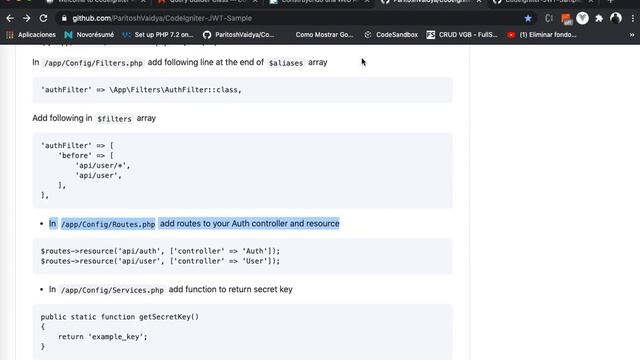Open the Extensions puzzle icon

[599, 18]
